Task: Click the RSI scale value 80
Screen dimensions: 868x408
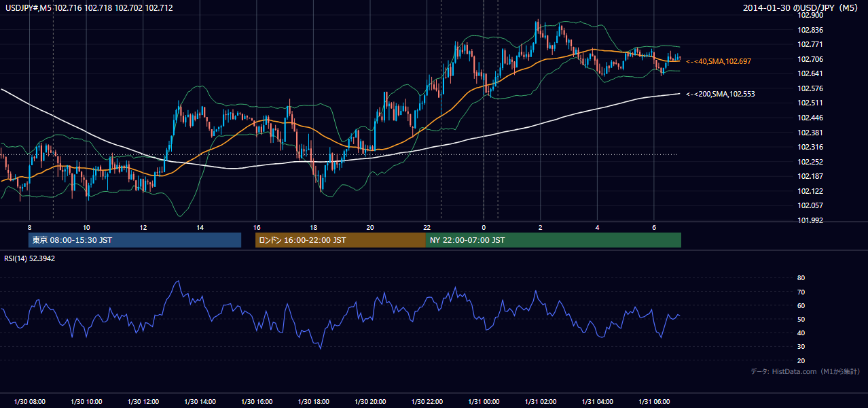Action: pos(801,278)
